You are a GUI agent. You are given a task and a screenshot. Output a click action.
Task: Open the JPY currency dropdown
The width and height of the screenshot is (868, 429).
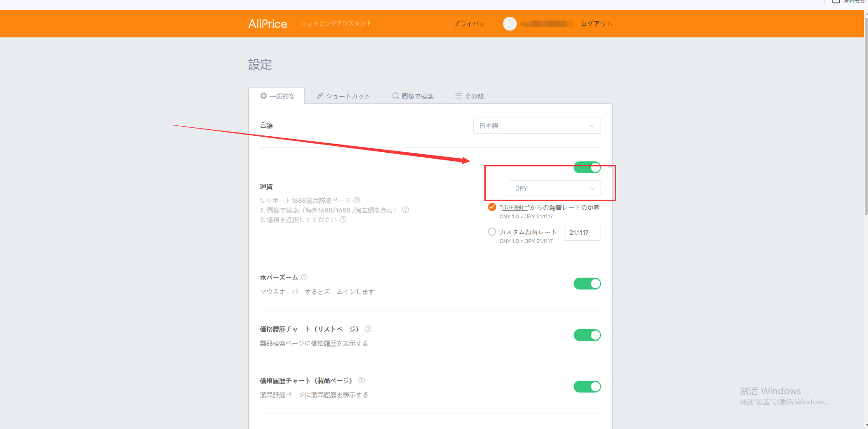(x=555, y=188)
